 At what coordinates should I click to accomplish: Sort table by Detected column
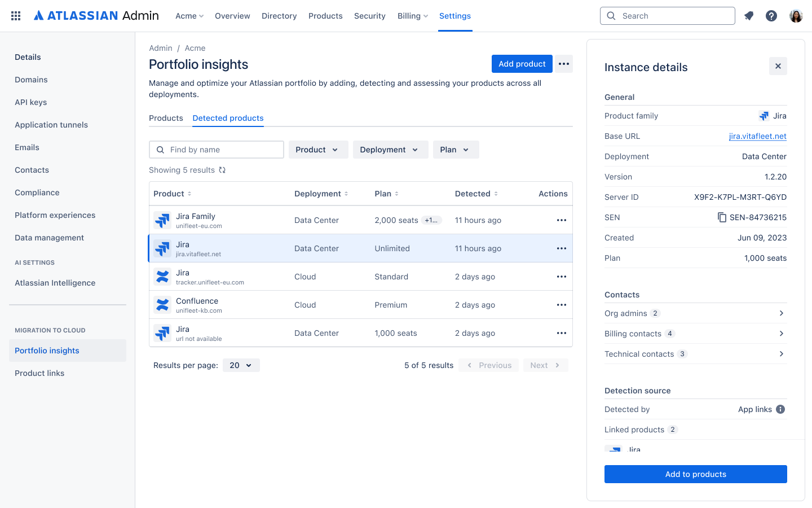[476, 194]
